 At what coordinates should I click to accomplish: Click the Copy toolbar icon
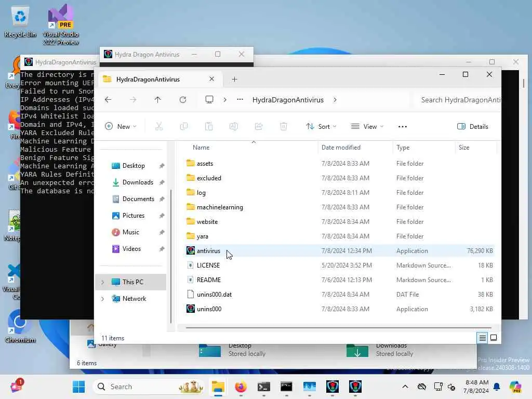coord(184,127)
